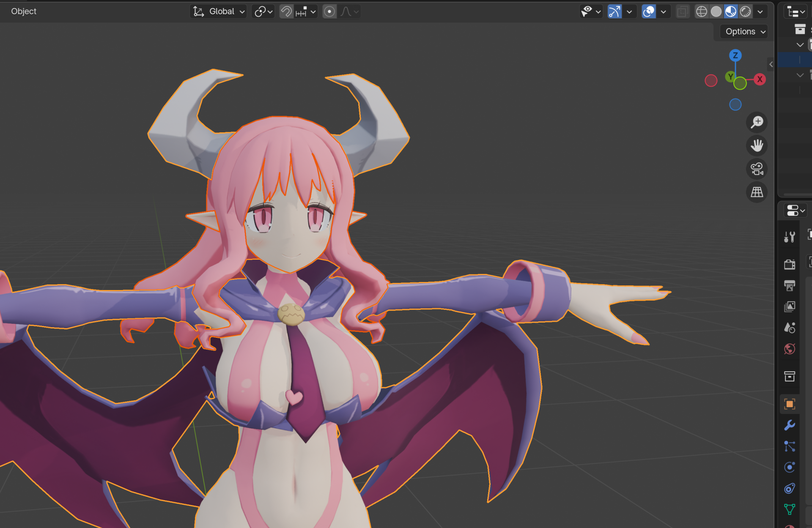Toggle X-ray mode
Screen dimensions: 812x528
[682, 11]
